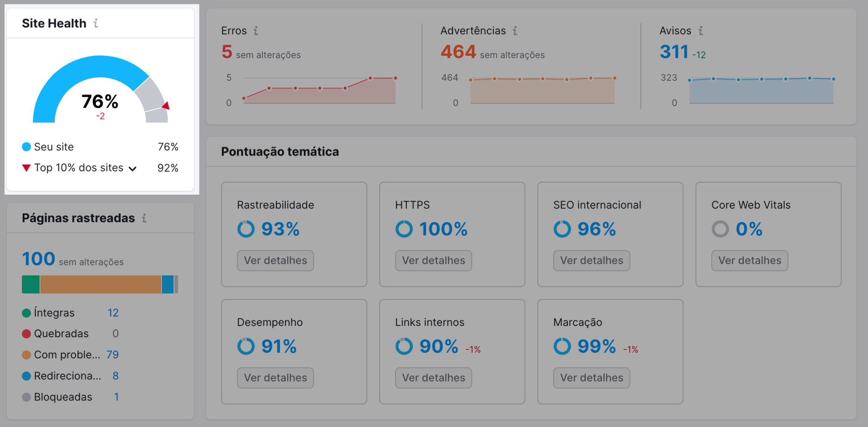Screen dimensions: 868x427
Task: Toggle the Íntegras legend item
Action: pos(54,313)
